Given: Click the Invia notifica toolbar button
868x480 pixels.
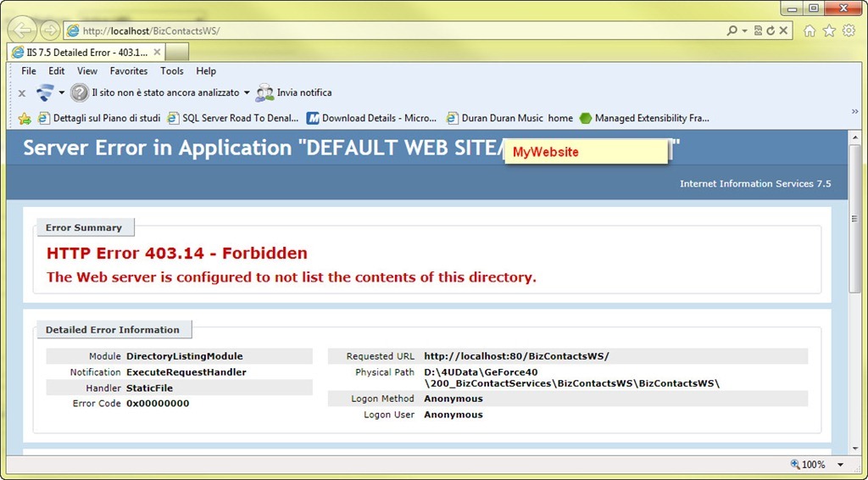Looking at the screenshot, I should pos(294,92).
